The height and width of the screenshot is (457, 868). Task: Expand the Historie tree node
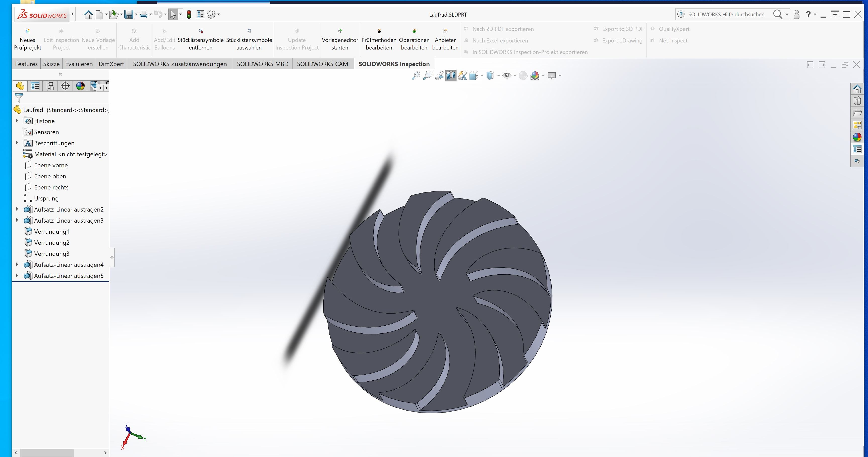17,121
